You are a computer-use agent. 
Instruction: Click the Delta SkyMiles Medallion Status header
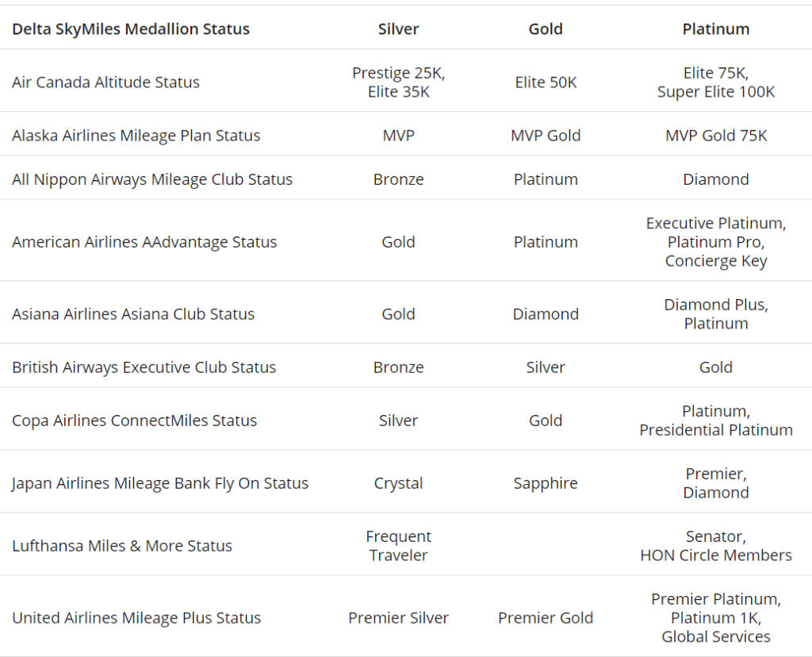tap(131, 29)
